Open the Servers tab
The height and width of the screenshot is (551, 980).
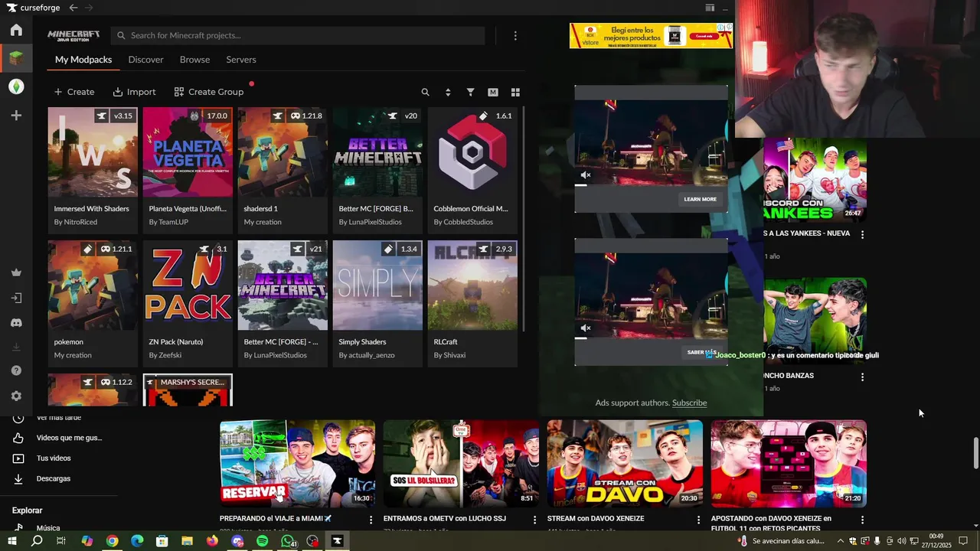pos(241,60)
